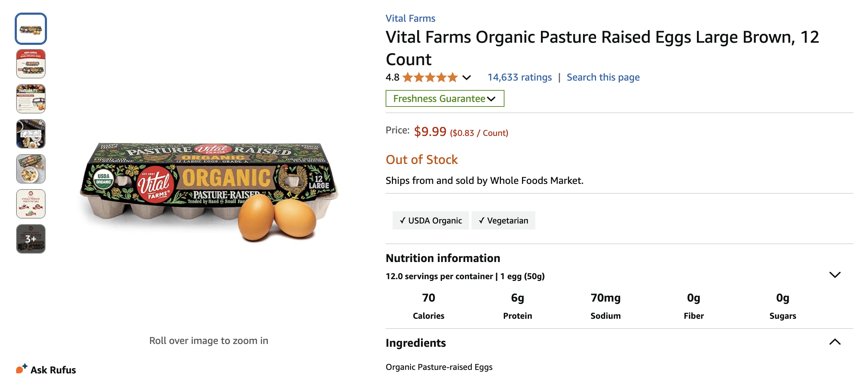
Task: Collapse the Ingredients section
Action: coord(835,342)
